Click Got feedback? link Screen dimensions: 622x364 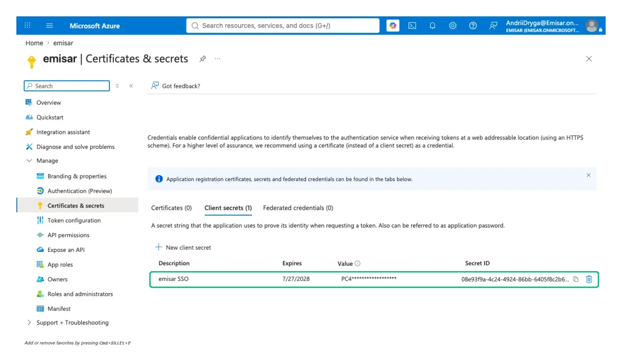tap(176, 86)
